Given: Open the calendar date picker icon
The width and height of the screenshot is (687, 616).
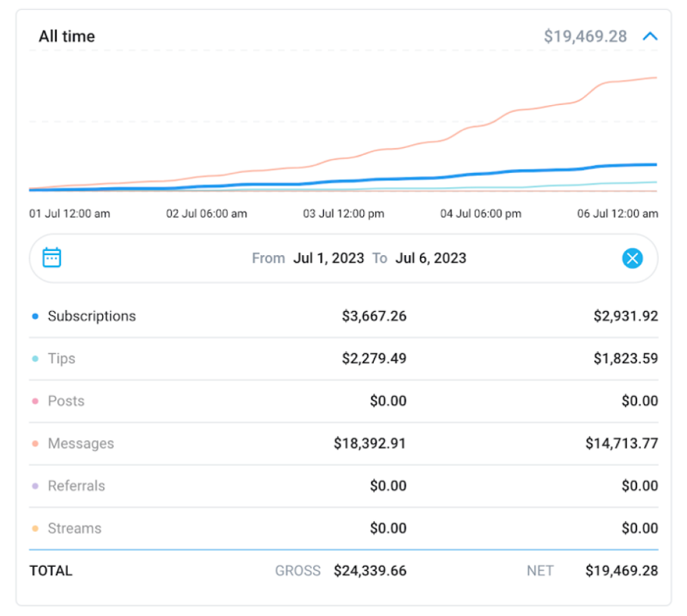Looking at the screenshot, I should pyautogui.click(x=52, y=258).
